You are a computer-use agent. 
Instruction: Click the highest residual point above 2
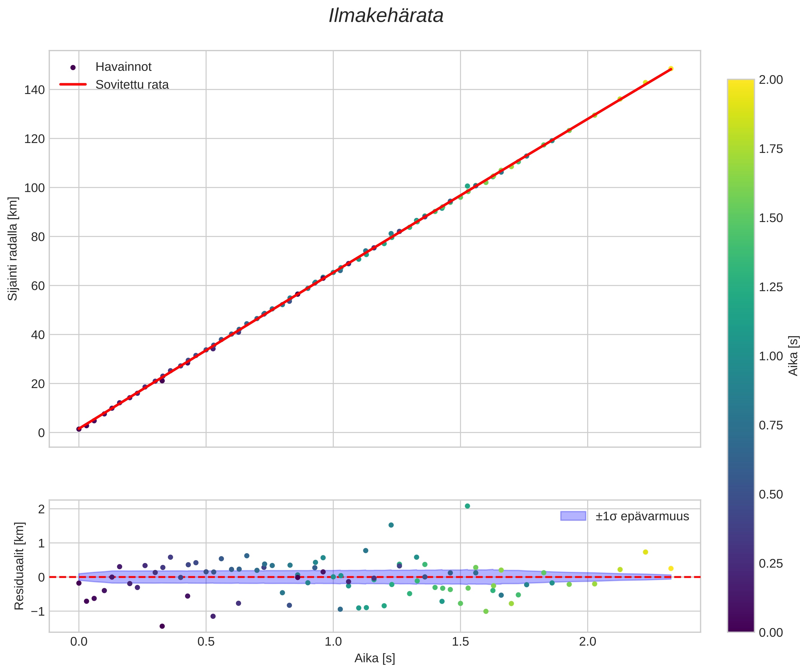click(x=467, y=506)
